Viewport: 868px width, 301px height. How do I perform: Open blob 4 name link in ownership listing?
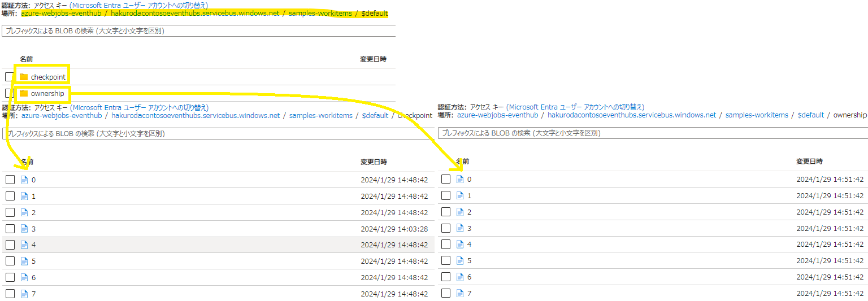[x=469, y=245]
